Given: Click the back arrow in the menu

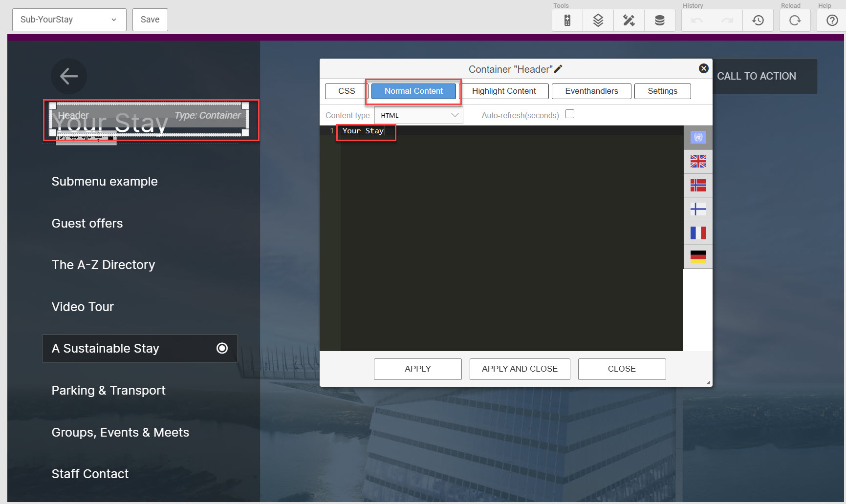Looking at the screenshot, I should [69, 76].
